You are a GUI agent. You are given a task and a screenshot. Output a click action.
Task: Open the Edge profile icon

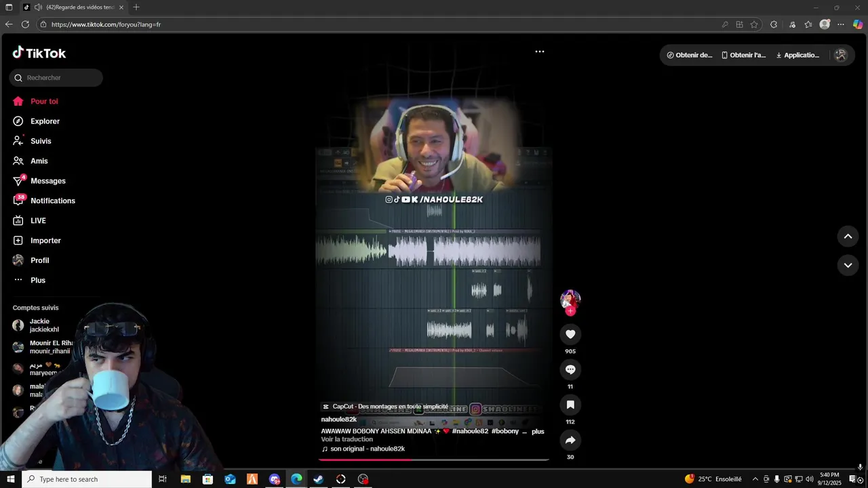(825, 24)
